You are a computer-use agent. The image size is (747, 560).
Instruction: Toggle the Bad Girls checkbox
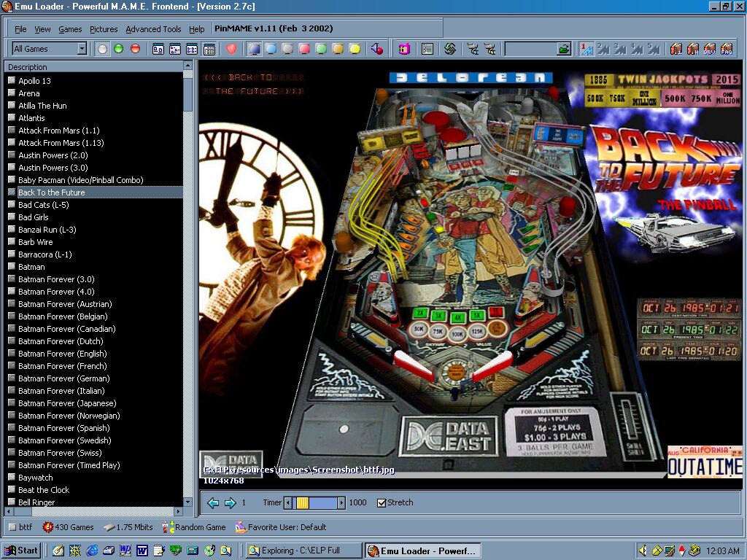tap(12, 217)
